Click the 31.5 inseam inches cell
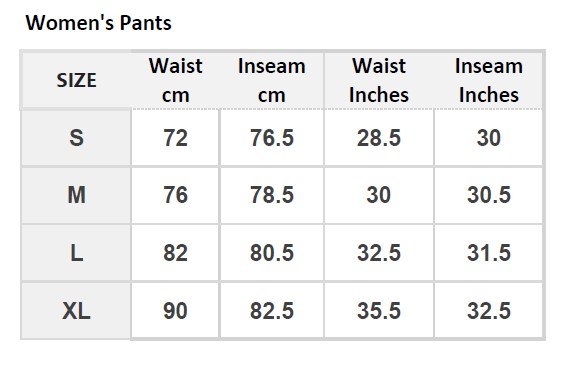 pyautogui.click(x=489, y=253)
